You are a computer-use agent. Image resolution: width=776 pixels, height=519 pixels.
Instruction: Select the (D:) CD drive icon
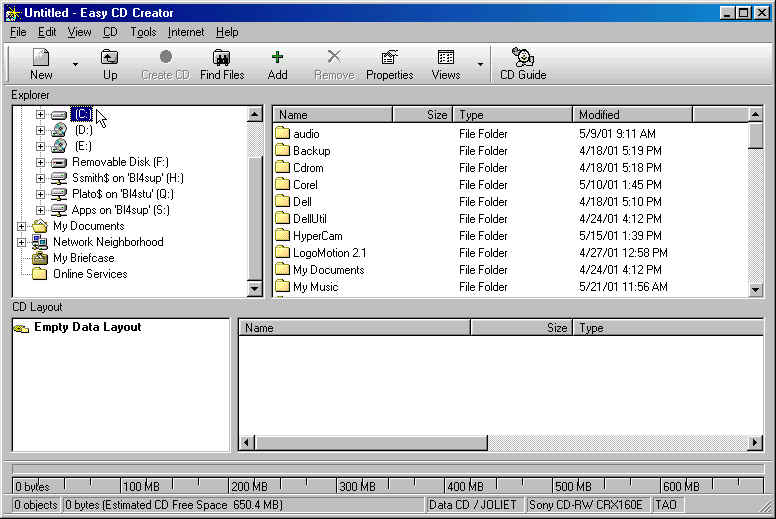pyautogui.click(x=59, y=131)
